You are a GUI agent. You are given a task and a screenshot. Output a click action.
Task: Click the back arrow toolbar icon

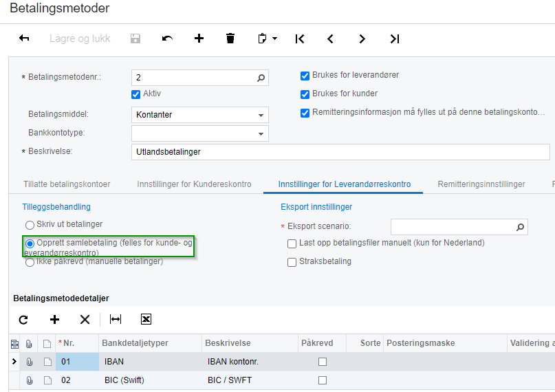(24, 39)
